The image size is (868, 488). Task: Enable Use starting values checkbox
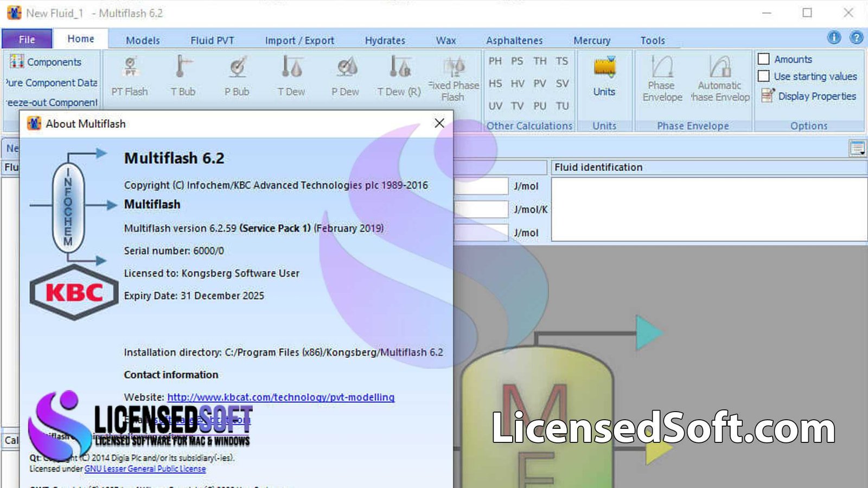pos(764,76)
